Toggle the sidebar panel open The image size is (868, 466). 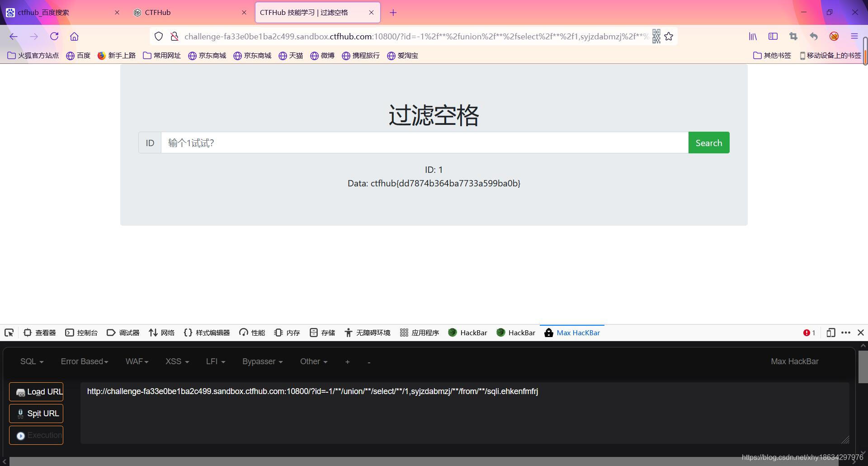click(x=773, y=37)
